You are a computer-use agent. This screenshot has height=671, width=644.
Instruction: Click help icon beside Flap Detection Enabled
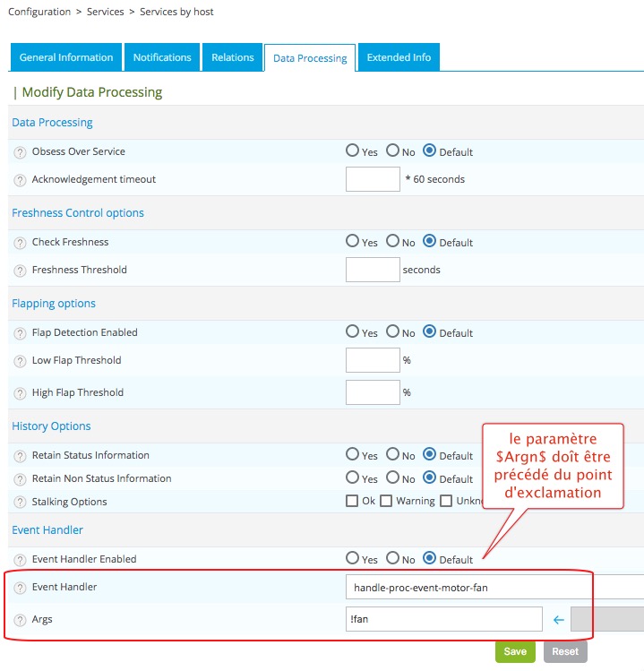tap(20, 333)
